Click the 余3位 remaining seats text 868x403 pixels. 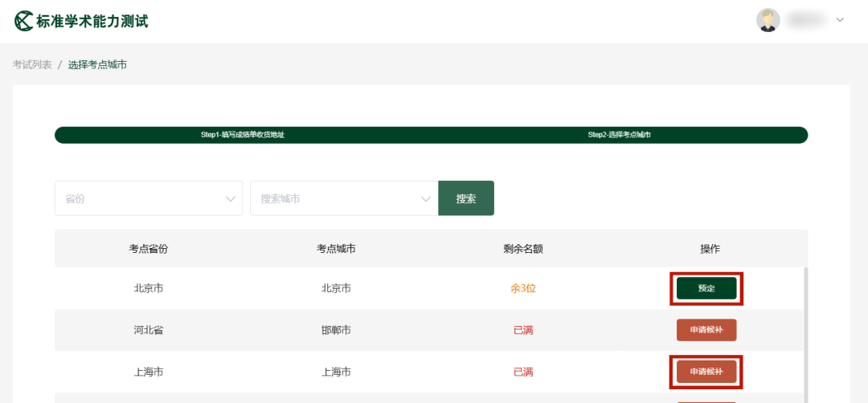click(523, 288)
